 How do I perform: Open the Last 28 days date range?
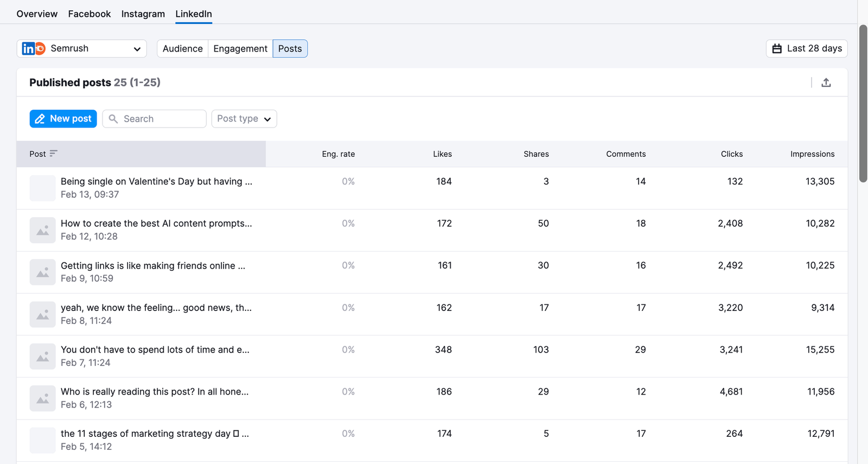[x=807, y=49]
